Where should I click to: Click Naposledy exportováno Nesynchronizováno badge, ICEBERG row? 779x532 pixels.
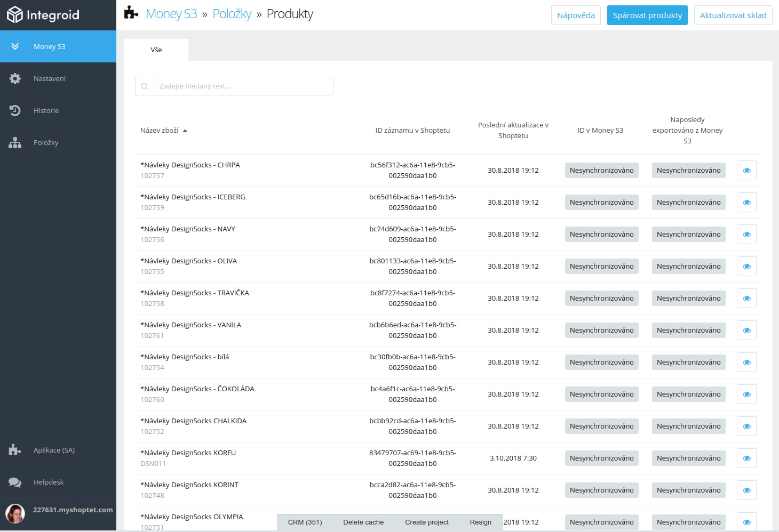click(689, 203)
